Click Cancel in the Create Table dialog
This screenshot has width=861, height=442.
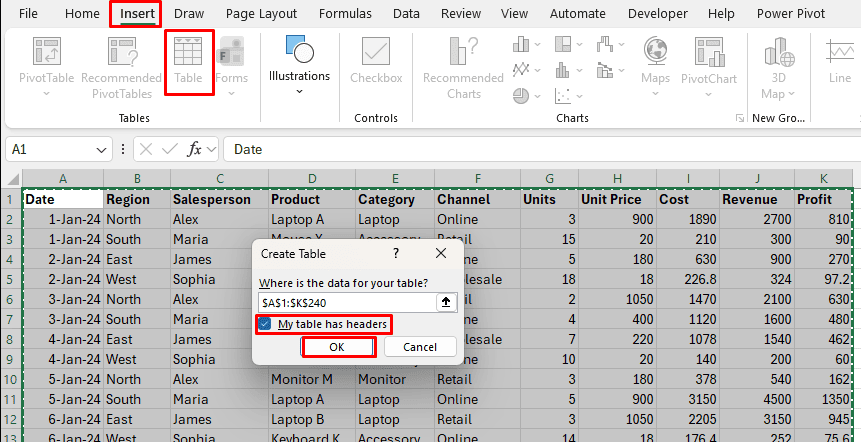click(420, 347)
